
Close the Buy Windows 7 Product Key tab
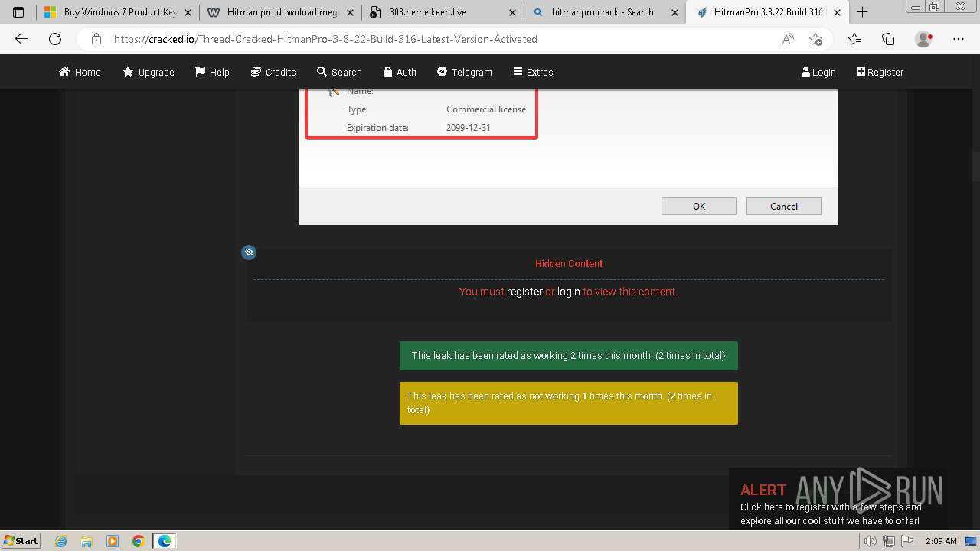click(188, 12)
